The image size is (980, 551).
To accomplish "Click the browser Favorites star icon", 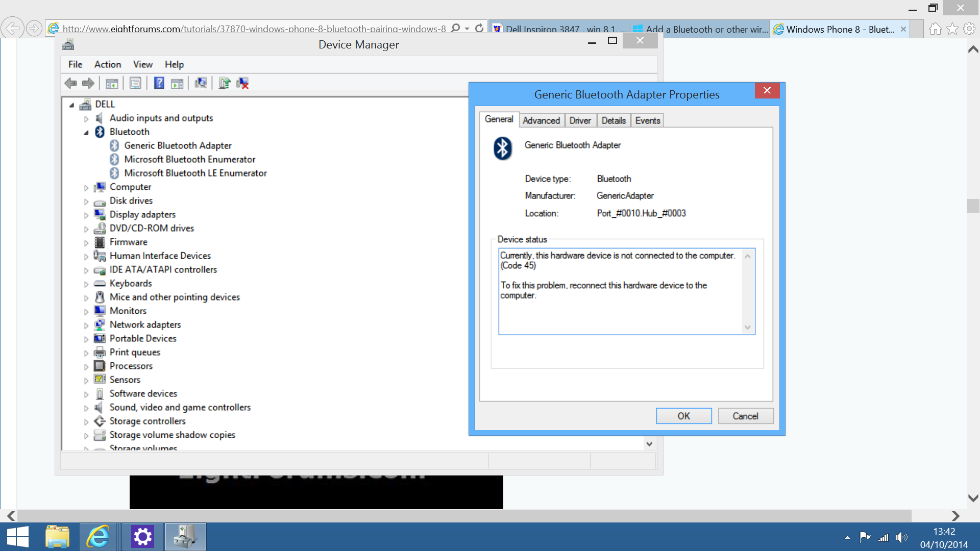I will pyautogui.click(x=952, y=29).
